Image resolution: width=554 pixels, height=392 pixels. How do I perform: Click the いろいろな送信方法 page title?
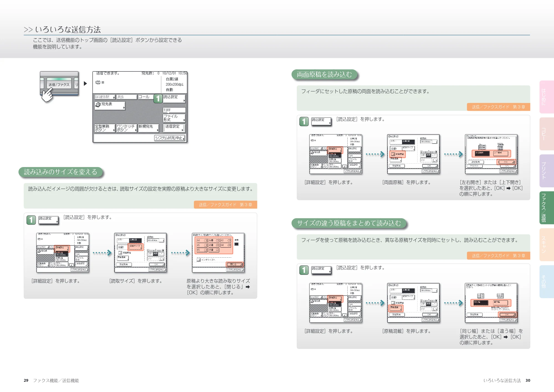68,29
